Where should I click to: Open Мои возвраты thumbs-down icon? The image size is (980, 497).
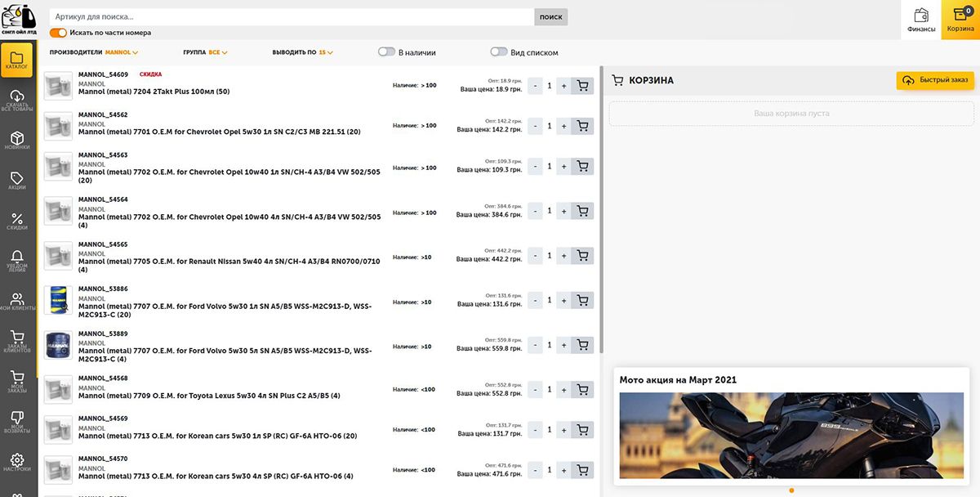pos(17,421)
